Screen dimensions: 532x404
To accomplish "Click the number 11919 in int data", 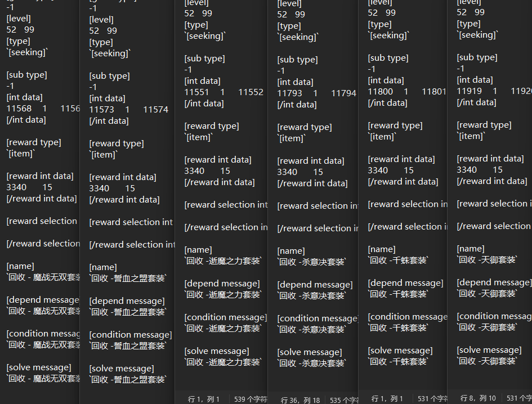I will click(469, 91).
